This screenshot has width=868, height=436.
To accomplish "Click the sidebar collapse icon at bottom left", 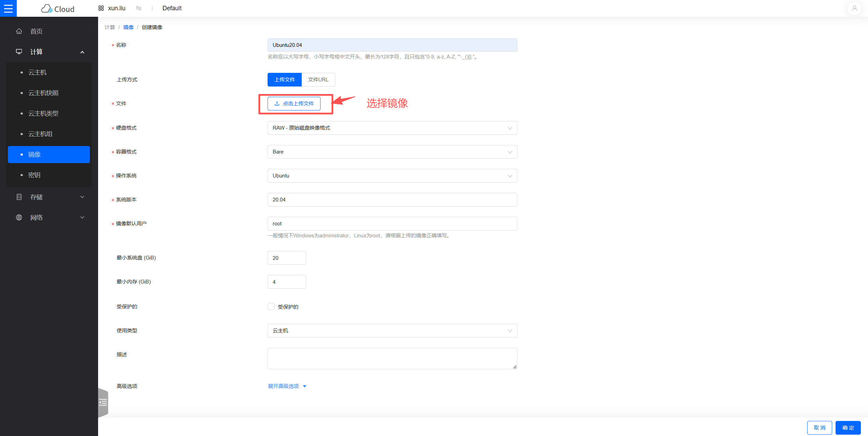I will [103, 402].
